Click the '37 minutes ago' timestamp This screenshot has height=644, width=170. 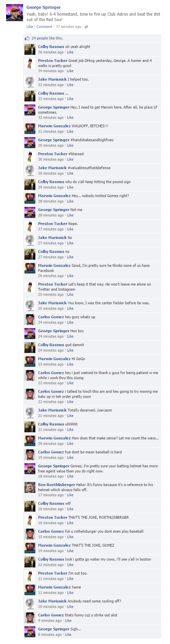[x=68, y=27]
